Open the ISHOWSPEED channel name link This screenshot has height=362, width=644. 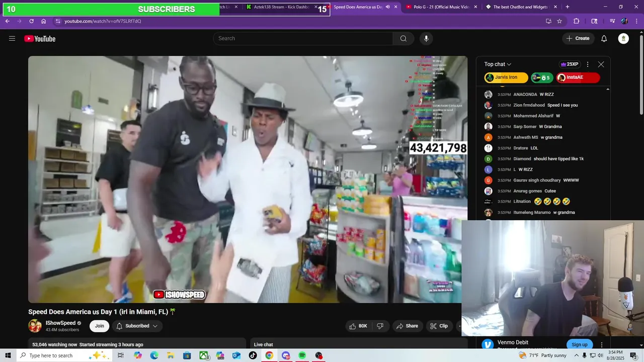60,323
